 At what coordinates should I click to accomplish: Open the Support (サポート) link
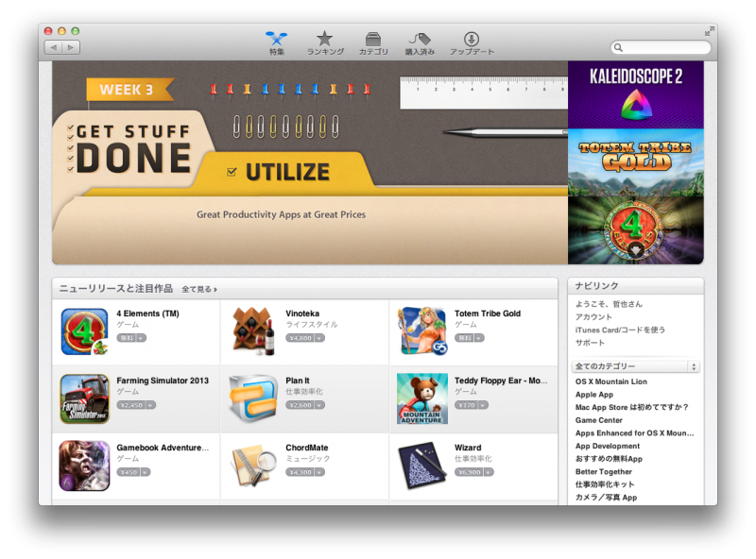click(x=590, y=343)
